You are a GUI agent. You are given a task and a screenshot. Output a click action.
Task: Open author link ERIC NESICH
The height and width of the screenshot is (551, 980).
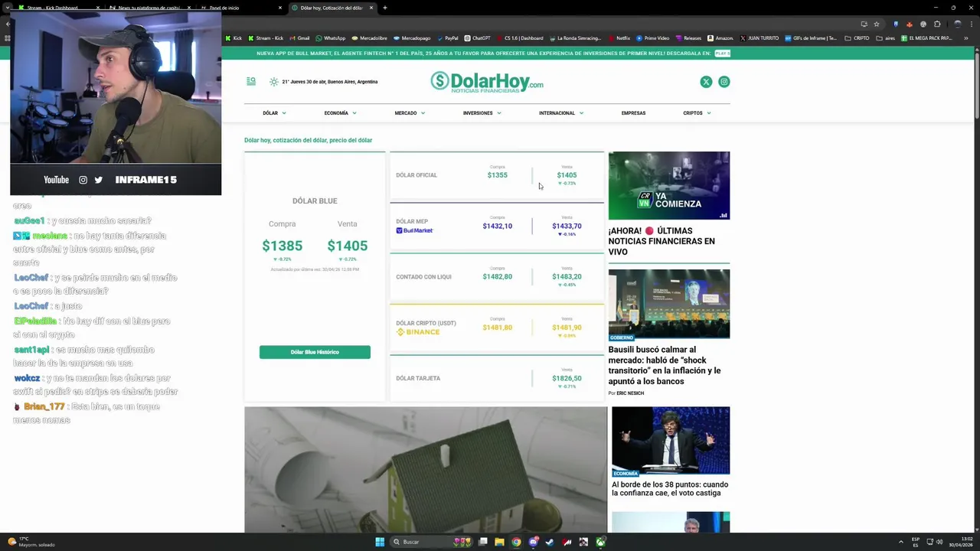point(630,393)
